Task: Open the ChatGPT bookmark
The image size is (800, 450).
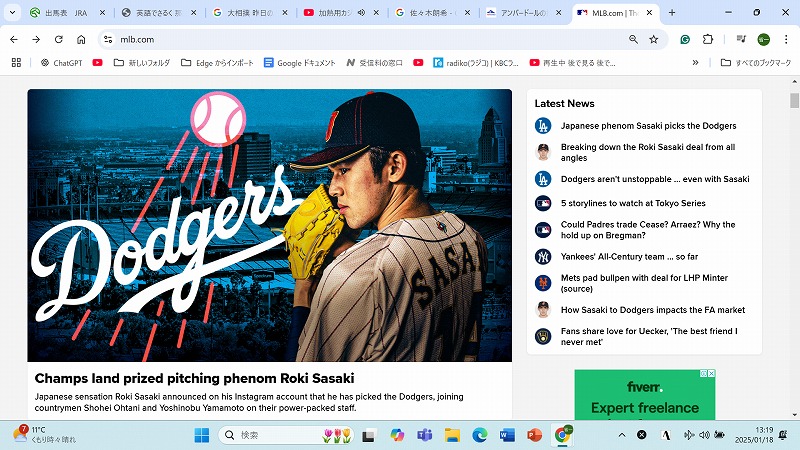Action: [61, 63]
